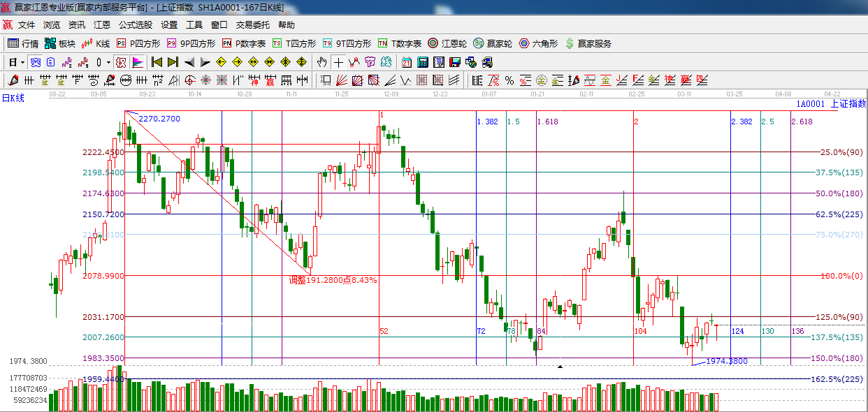Click the yellow diamond left-arrow icon

click(x=222, y=62)
